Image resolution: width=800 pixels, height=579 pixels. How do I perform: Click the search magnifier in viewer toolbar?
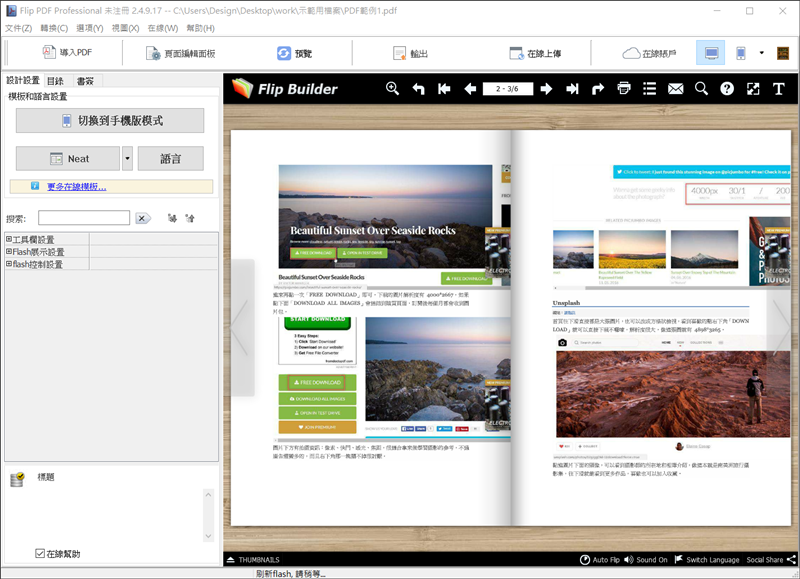(x=701, y=89)
